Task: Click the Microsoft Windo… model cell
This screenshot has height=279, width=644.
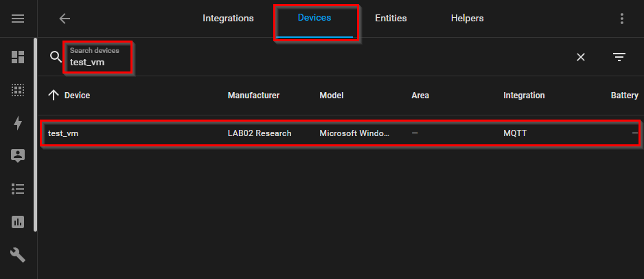Action: 354,133
